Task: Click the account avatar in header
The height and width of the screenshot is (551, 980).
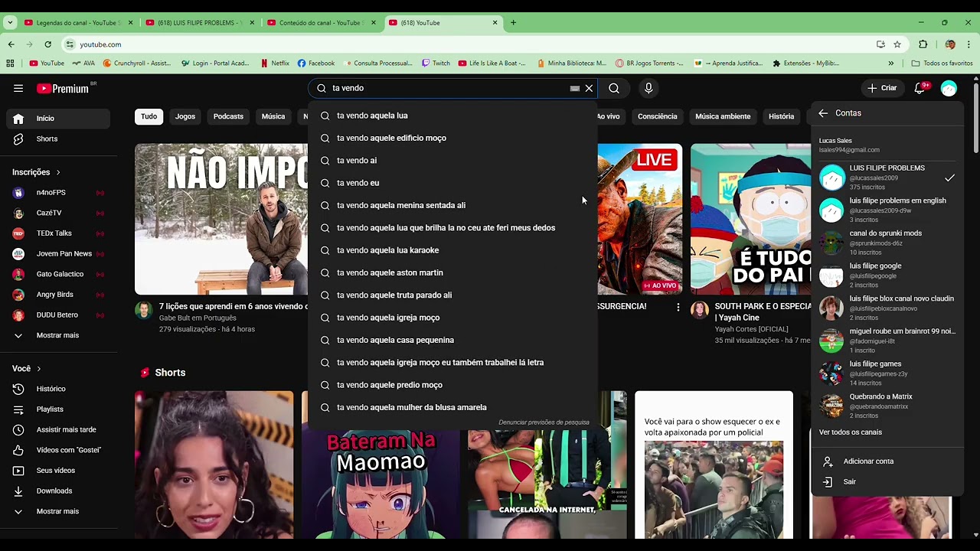Action: pyautogui.click(x=949, y=88)
